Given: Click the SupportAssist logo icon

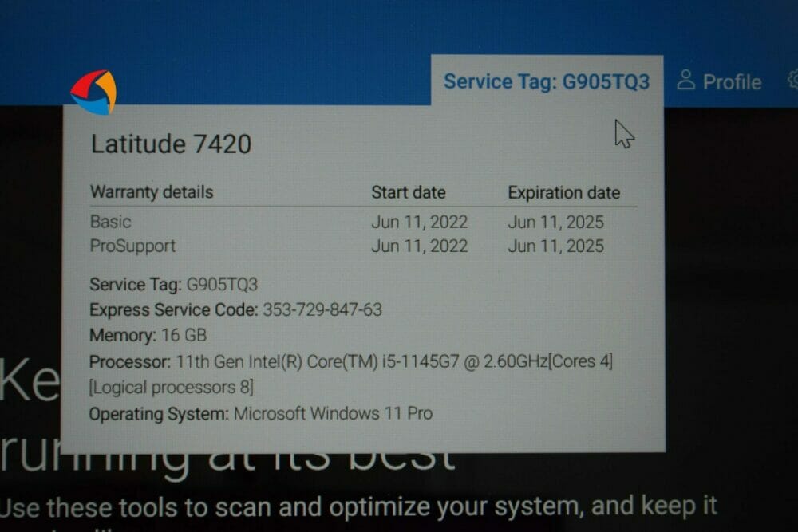Looking at the screenshot, I should coord(93,92).
